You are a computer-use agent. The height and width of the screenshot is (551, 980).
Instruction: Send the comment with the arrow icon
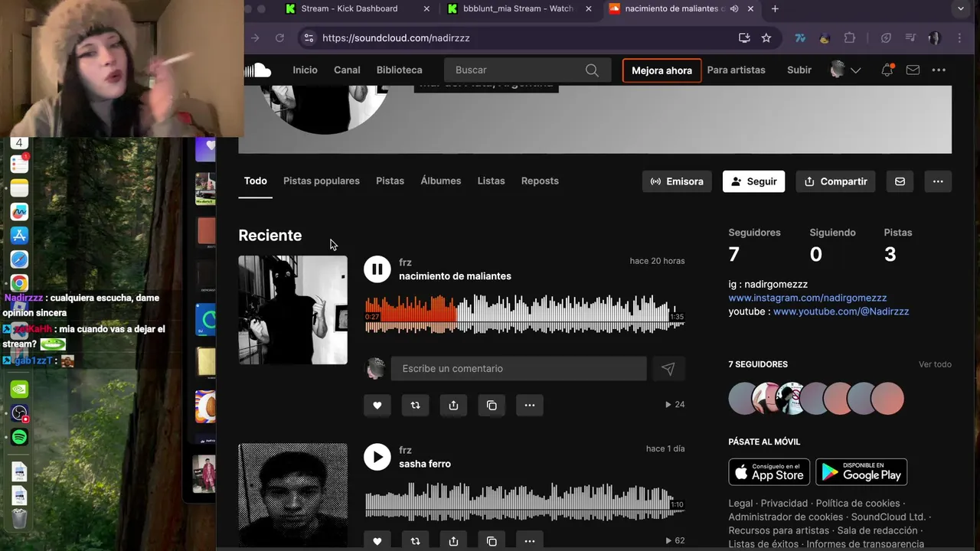(x=668, y=369)
